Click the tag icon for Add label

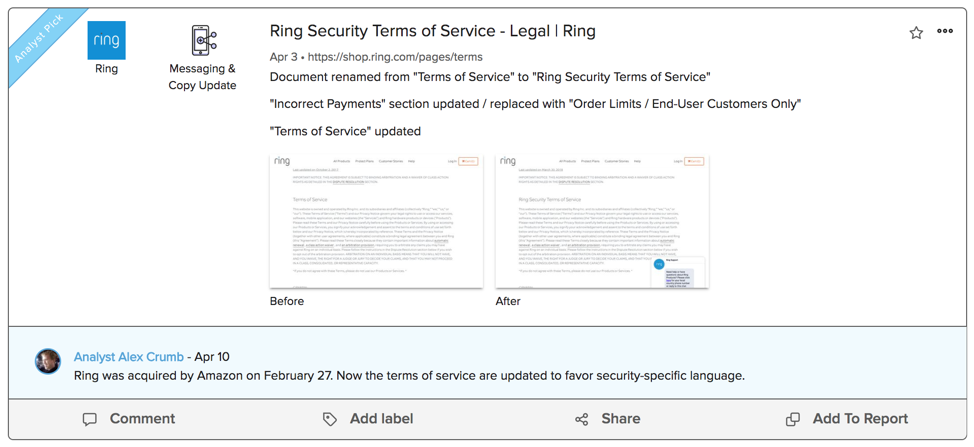[x=330, y=419]
